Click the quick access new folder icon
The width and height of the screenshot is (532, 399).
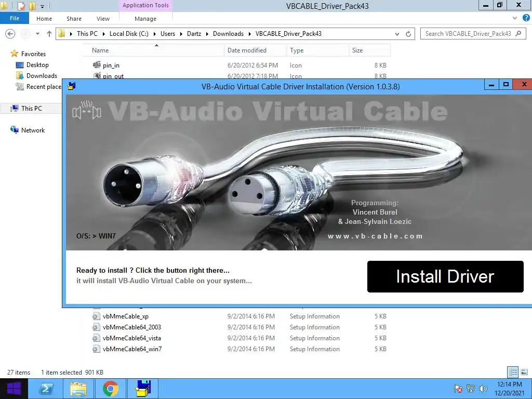[33, 6]
